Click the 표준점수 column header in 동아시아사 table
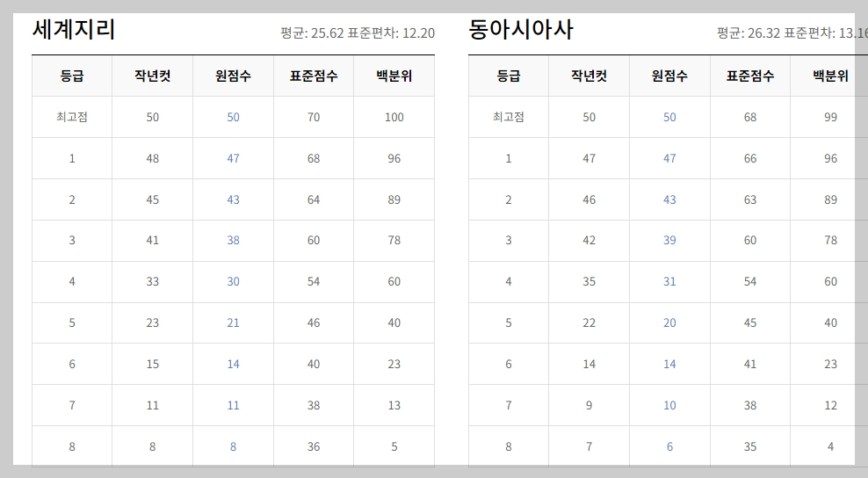Viewport: 868px width, 478px height. tap(750, 76)
